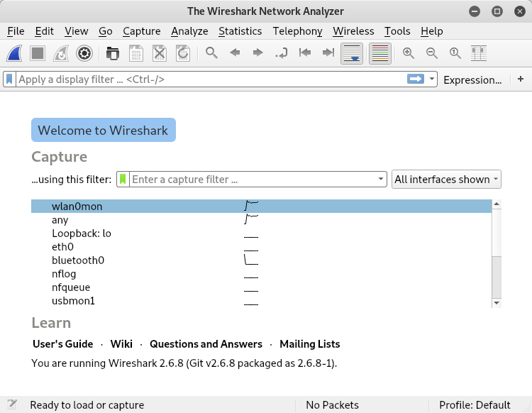Click the Welcome to Wireshark banner
Viewport: 532px width, 413px height.
pyautogui.click(x=104, y=130)
